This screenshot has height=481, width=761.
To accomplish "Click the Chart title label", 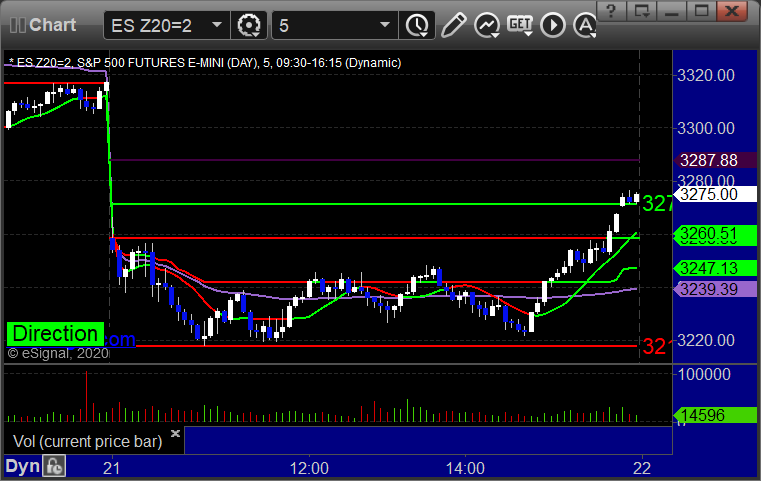I will (52, 25).
